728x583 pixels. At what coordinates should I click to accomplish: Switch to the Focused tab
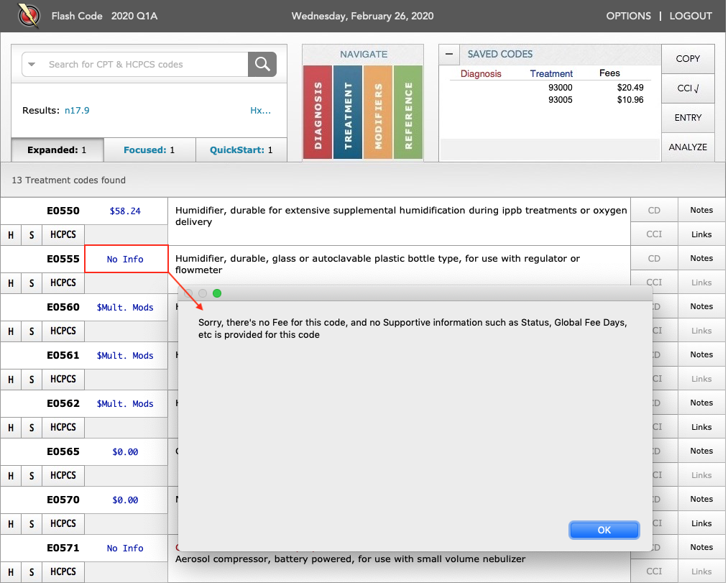[x=149, y=150]
